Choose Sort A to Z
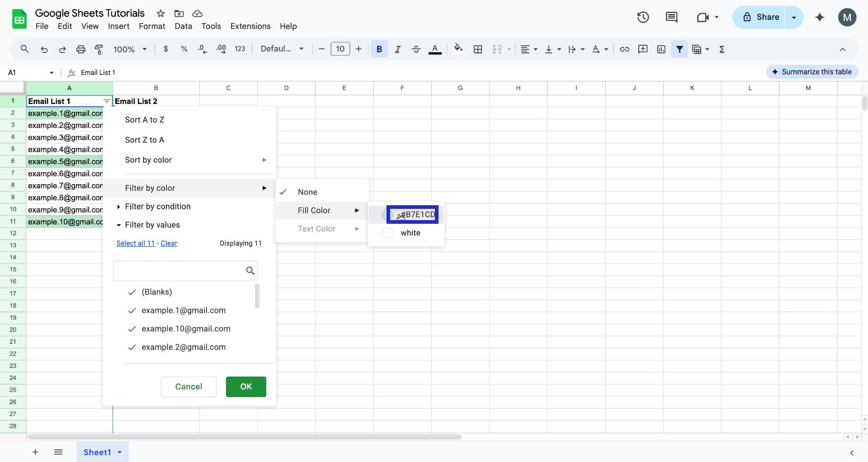Image resolution: width=868 pixels, height=462 pixels. (144, 120)
